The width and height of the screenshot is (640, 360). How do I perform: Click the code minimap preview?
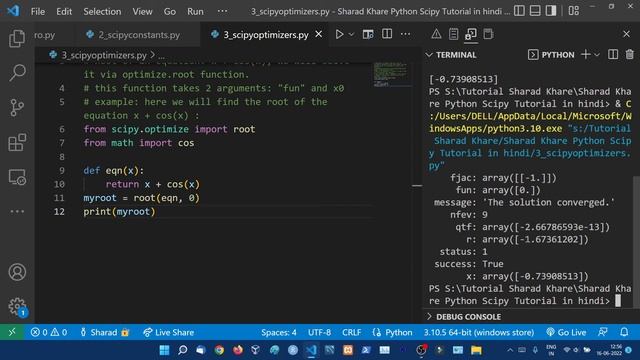[390, 74]
